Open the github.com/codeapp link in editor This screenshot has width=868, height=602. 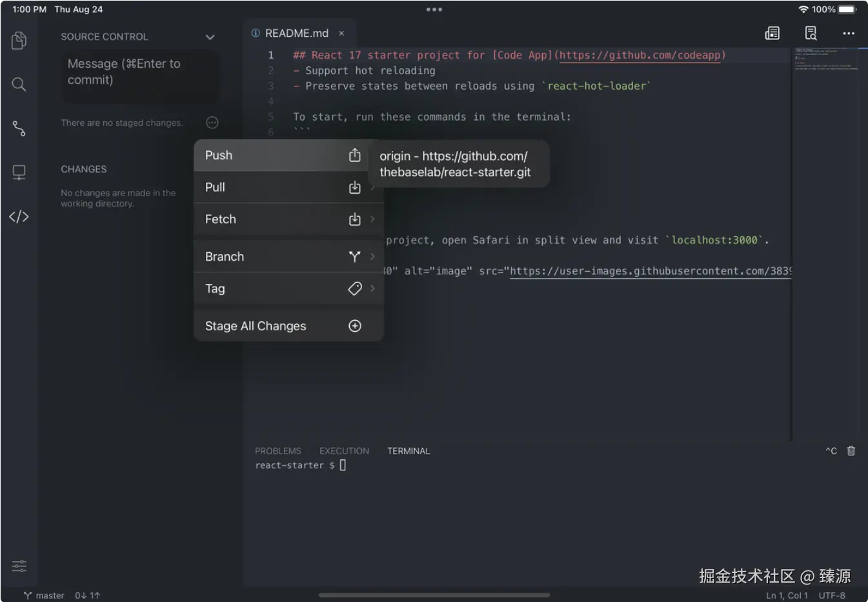(x=640, y=55)
